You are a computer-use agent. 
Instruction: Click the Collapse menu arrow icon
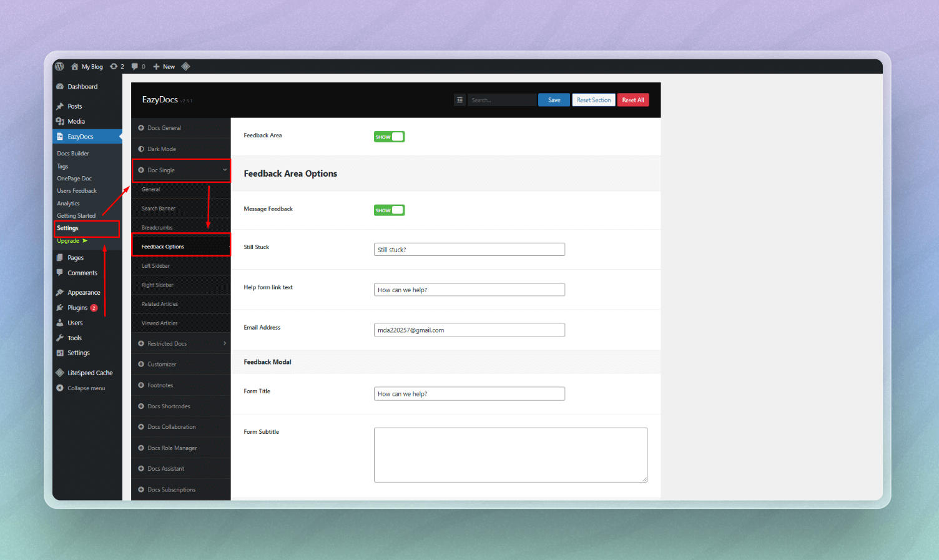click(60, 388)
